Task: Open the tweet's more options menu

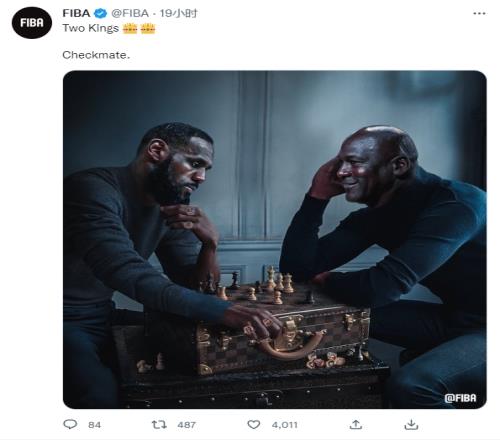Action: 479,13
